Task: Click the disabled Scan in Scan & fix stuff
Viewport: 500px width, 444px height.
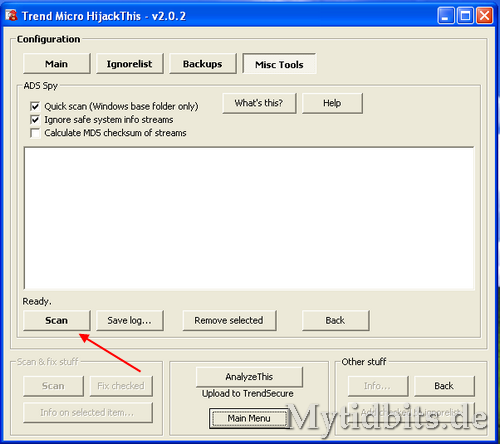Action: pos(53,386)
